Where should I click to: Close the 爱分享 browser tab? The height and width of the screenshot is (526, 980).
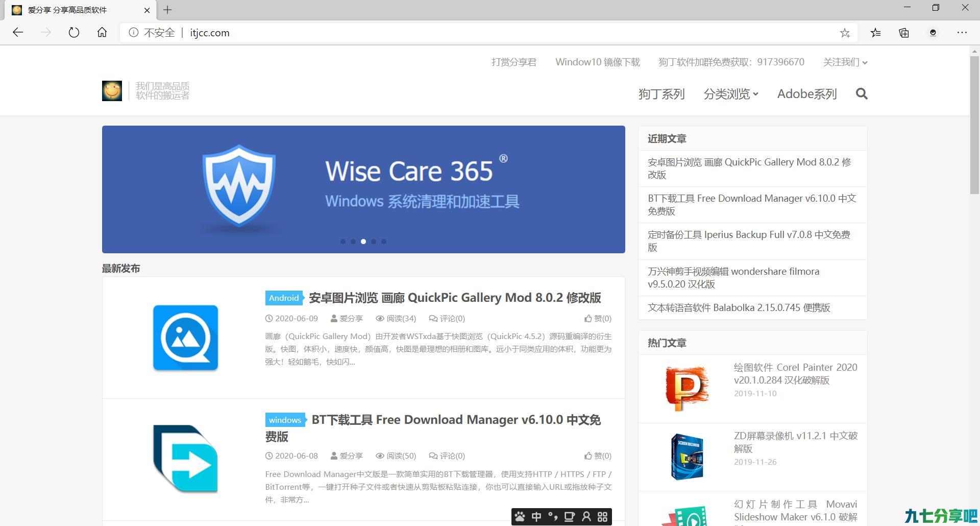147,10
